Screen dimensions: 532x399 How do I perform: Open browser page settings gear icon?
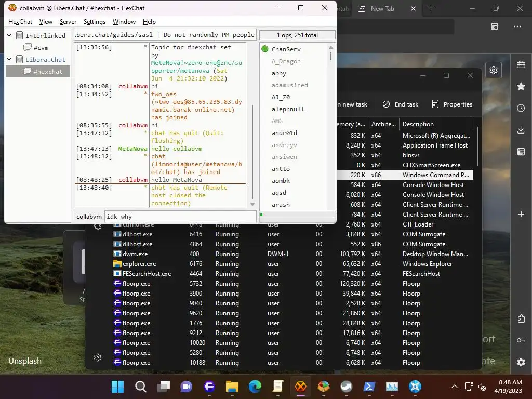(494, 70)
